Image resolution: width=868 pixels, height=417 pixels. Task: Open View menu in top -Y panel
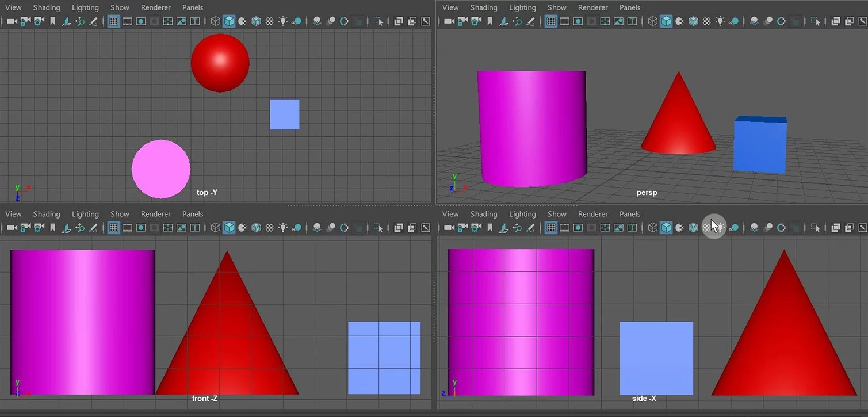click(13, 7)
